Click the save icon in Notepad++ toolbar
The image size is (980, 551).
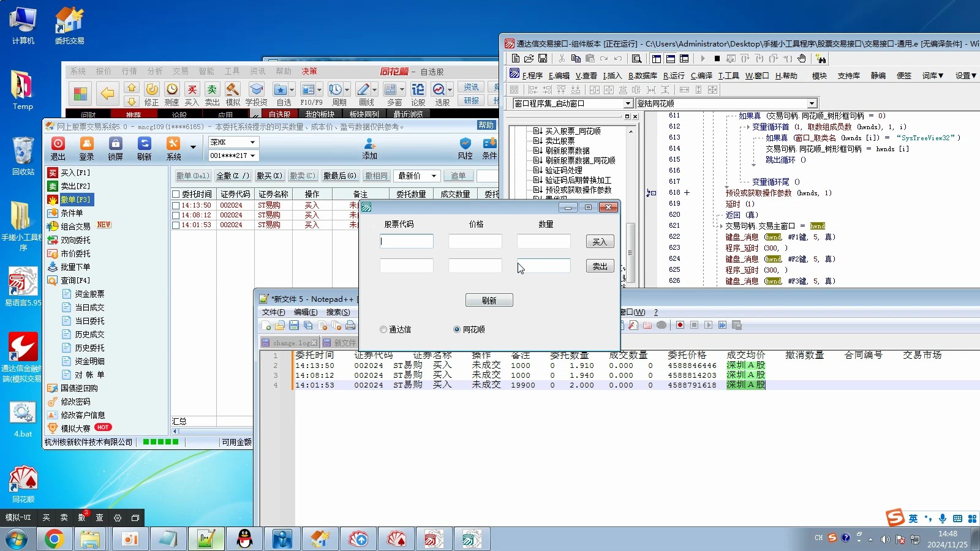click(294, 325)
